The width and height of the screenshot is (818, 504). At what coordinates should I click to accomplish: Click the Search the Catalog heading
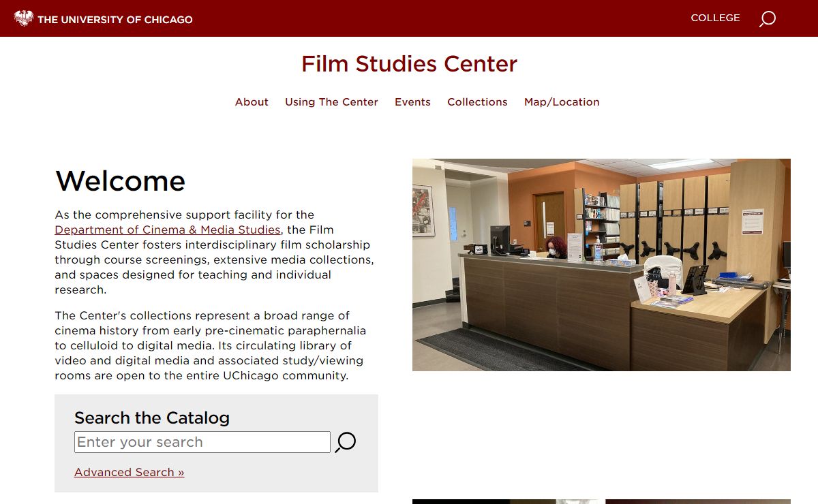click(152, 418)
